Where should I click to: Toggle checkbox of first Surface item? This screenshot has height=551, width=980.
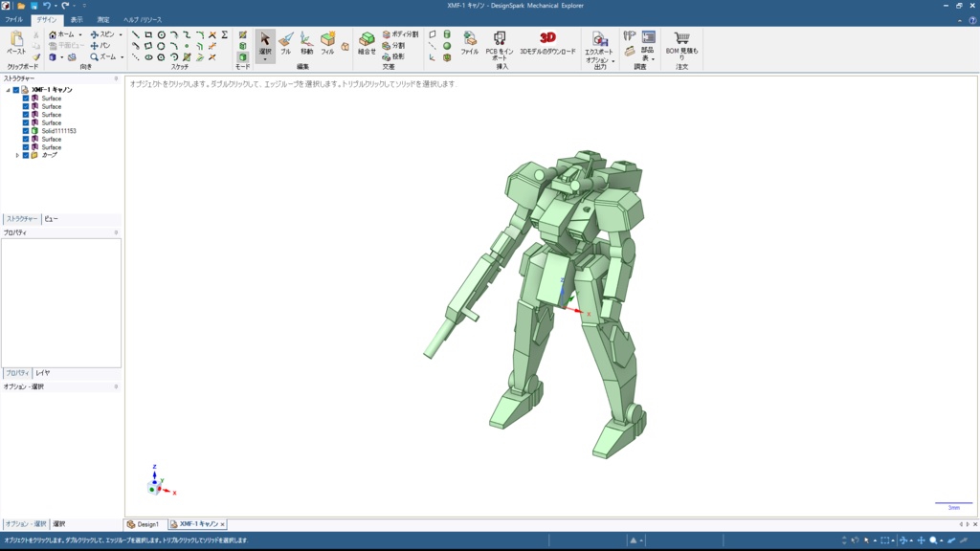(26, 99)
